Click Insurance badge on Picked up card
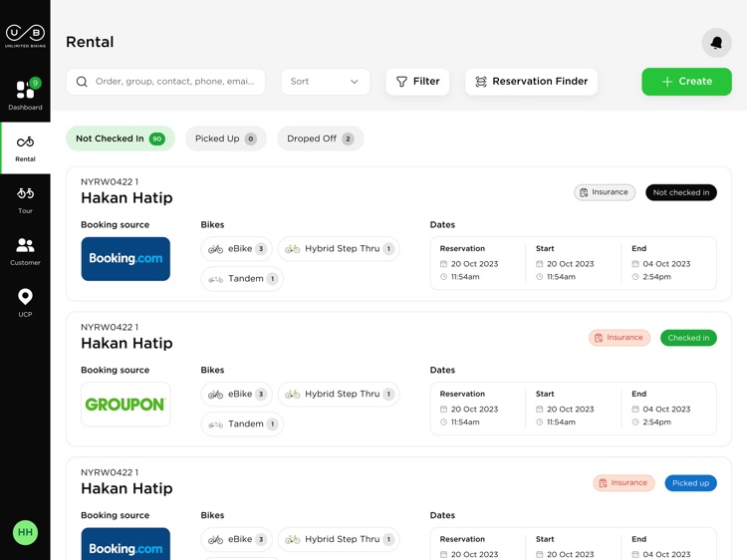This screenshot has width=747, height=560. point(623,483)
